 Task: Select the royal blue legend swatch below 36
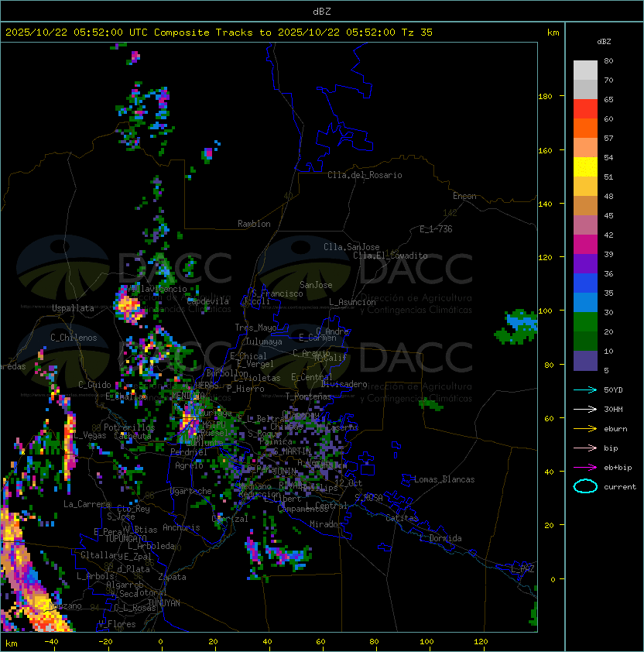click(x=585, y=283)
